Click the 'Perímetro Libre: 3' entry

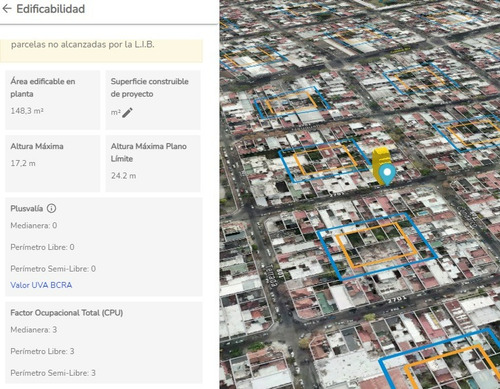[x=42, y=351]
